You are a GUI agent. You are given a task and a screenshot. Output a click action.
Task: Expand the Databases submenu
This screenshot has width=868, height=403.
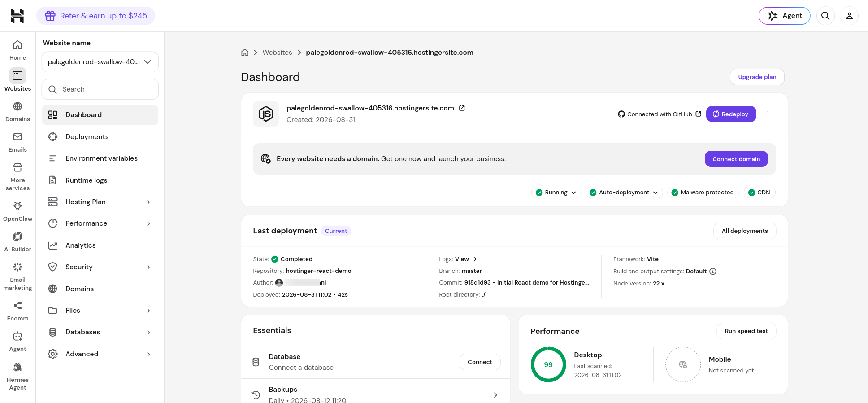pyautogui.click(x=148, y=332)
